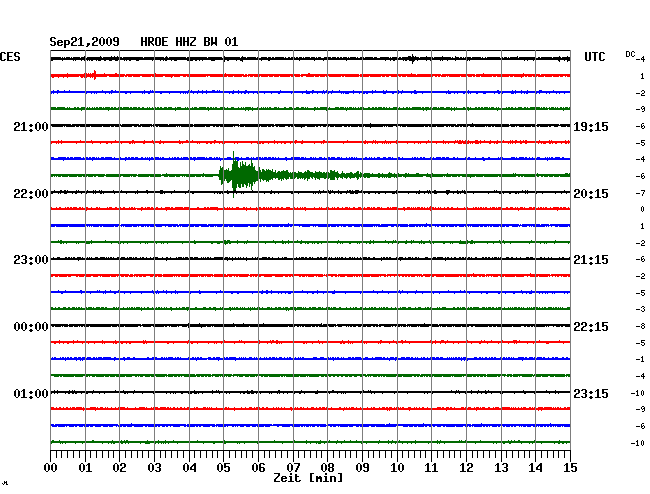Click the minute axis tick label 09
The image size is (650, 494).
pos(362,467)
